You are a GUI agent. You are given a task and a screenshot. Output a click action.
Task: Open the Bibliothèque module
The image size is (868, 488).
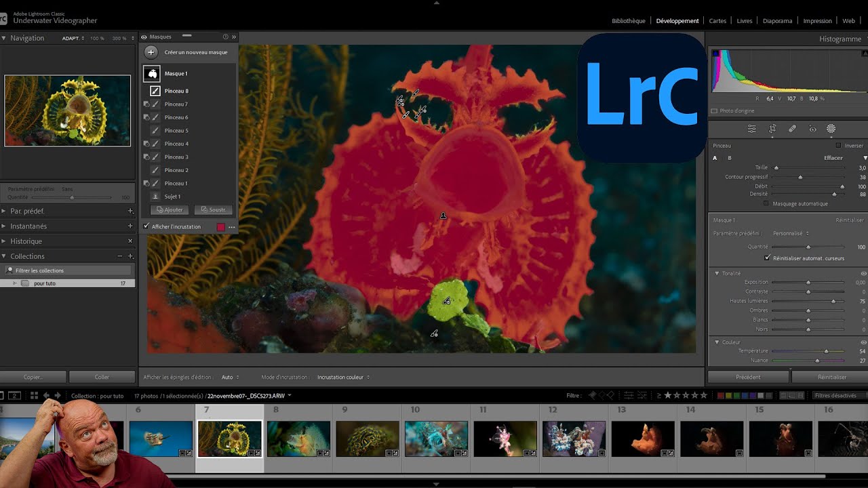pyautogui.click(x=629, y=21)
